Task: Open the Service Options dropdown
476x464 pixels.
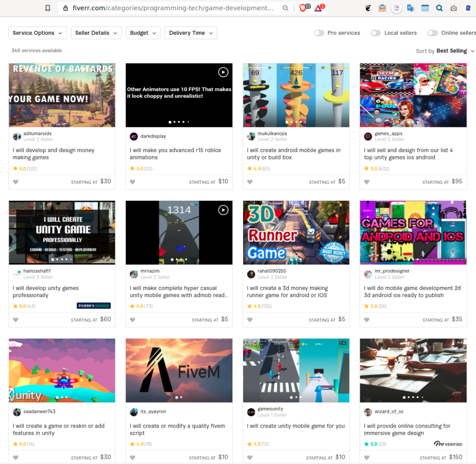Action: tap(38, 33)
